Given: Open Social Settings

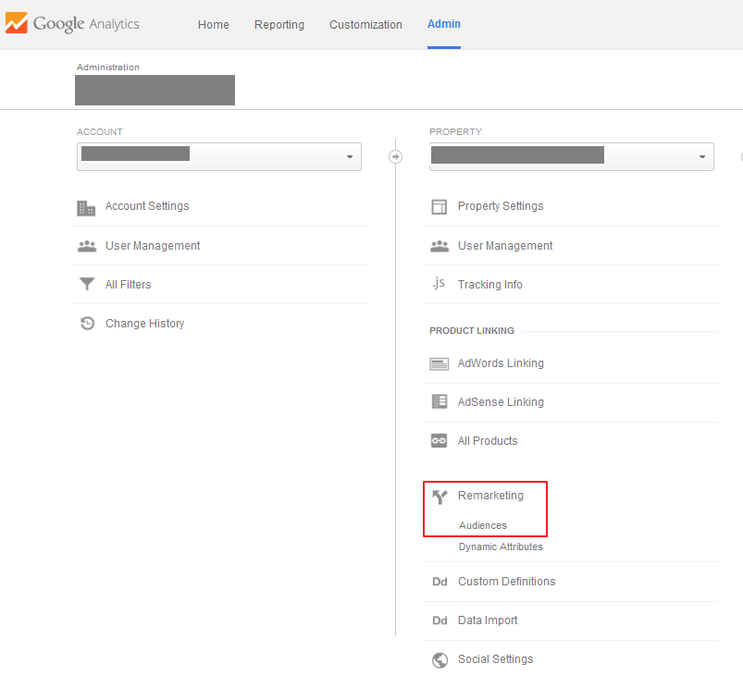Looking at the screenshot, I should point(495,659).
